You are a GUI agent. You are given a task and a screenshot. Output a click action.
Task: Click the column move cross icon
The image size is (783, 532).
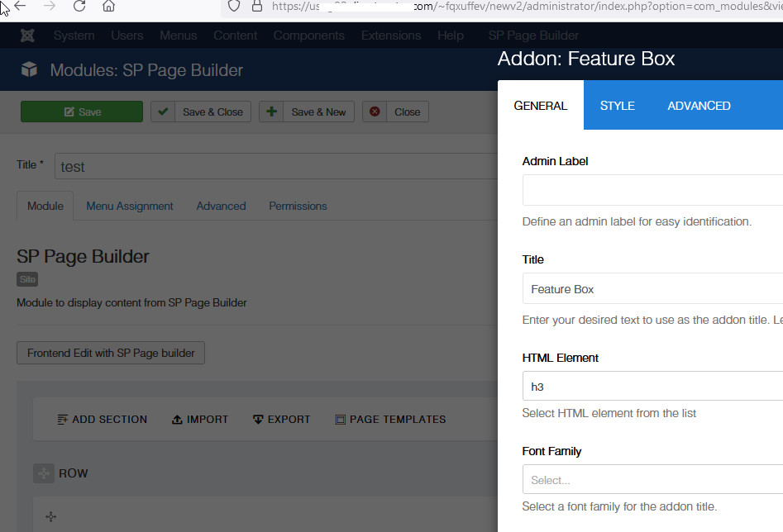[50, 516]
